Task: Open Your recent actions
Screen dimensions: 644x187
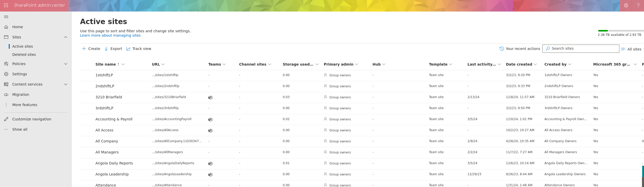Action: [520, 49]
